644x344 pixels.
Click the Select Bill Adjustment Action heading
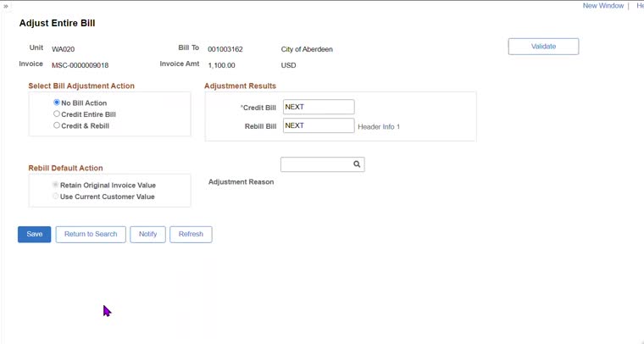click(x=81, y=86)
